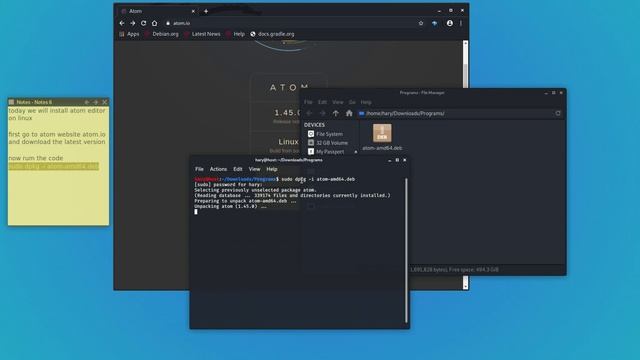
Task: Open the docs.gradle.org bookmark
Action: click(x=272, y=34)
